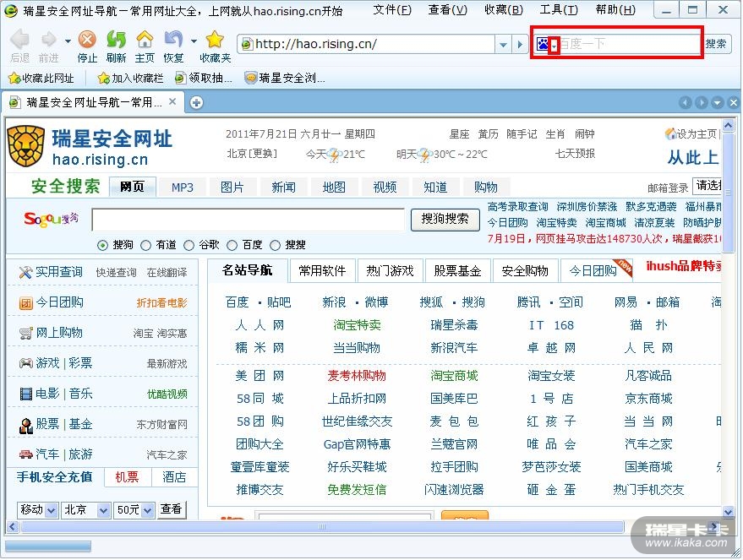This screenshot has width=743, height=560.
Task: Open Favorites with 收藏夹 star icon
Action: pos(215,40)
